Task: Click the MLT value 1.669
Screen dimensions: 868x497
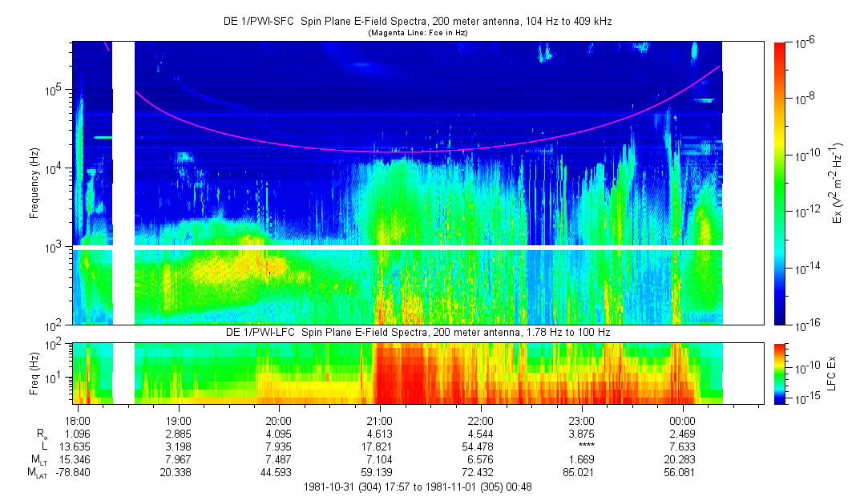Action: [582, 459]
